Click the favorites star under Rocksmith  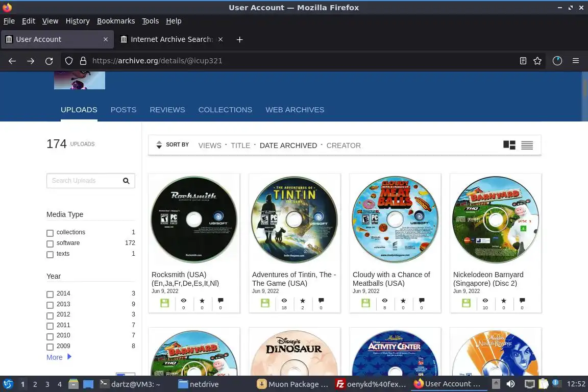click(x=202, y=301)
